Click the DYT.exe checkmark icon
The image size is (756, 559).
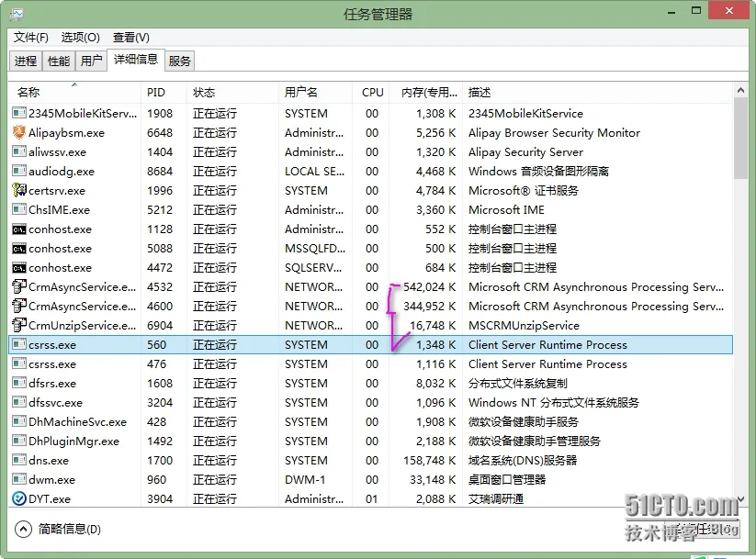click(x=19, y=498)
